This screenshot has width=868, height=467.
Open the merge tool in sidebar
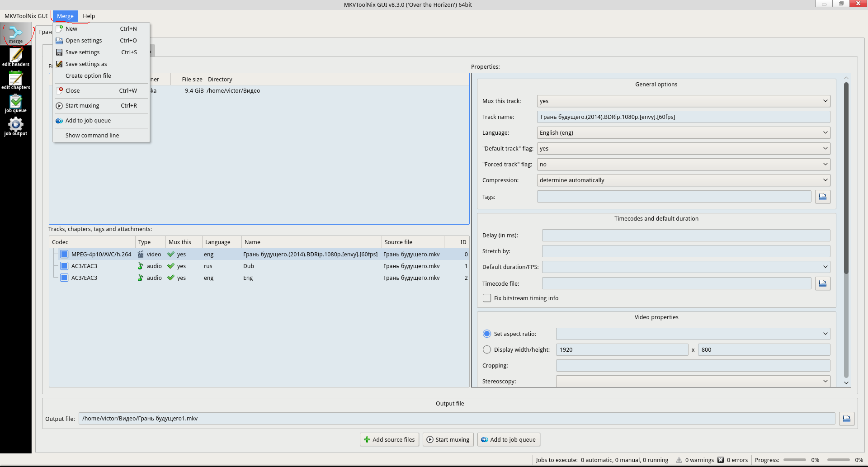[16, 34]
